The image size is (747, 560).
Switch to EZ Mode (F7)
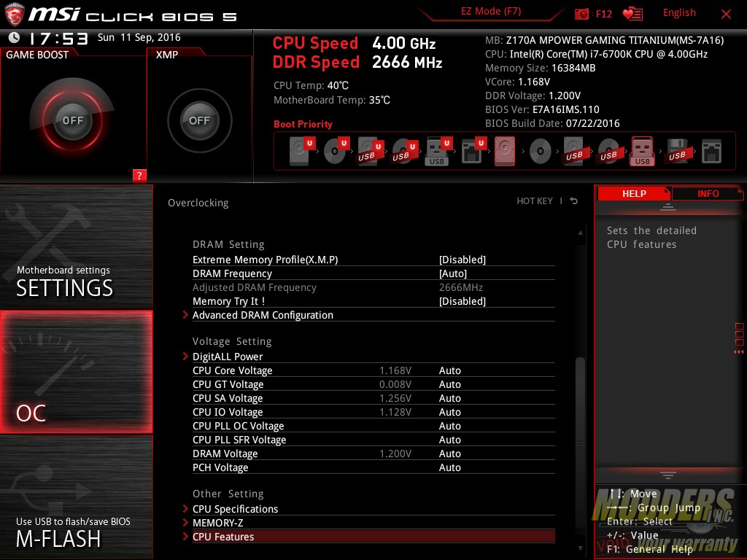pos(491,12)
